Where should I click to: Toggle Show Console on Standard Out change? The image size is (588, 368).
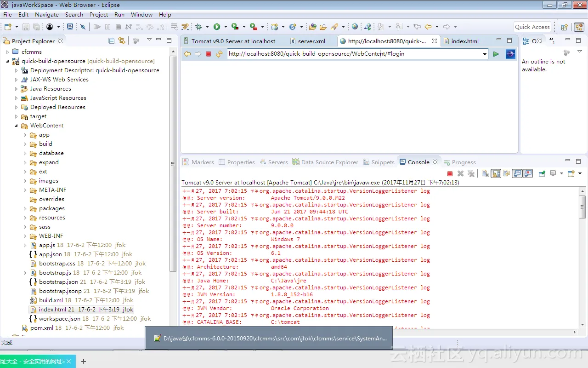(x=517, y=173)
